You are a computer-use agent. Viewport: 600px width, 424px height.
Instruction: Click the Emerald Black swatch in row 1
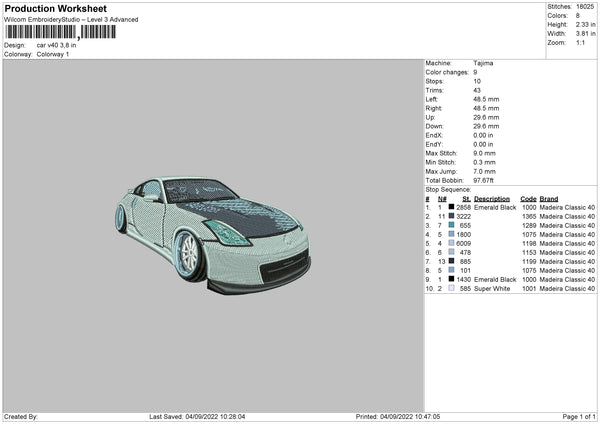coord(452,207)
